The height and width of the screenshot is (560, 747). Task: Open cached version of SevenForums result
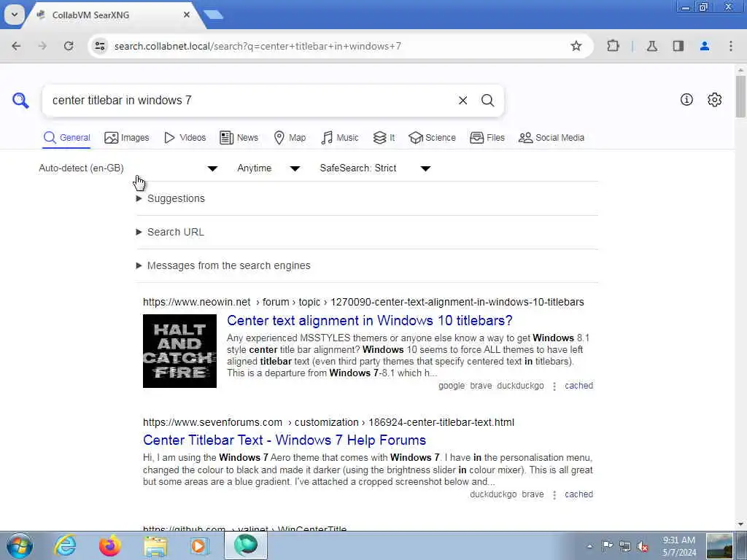578,494
